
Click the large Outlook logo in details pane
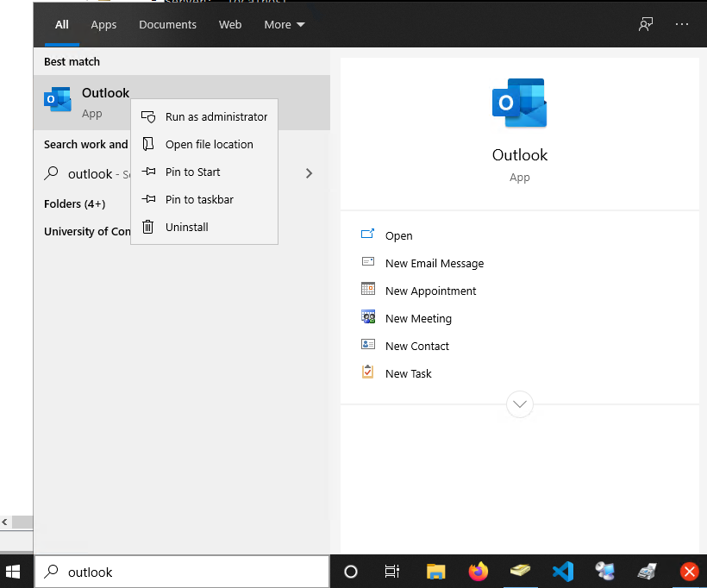[519, 103]
